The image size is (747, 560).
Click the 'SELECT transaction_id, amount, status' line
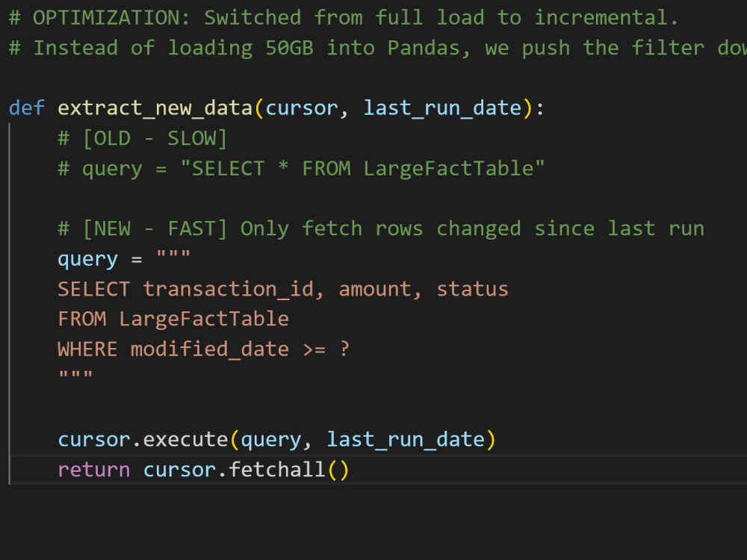(283, 290)
